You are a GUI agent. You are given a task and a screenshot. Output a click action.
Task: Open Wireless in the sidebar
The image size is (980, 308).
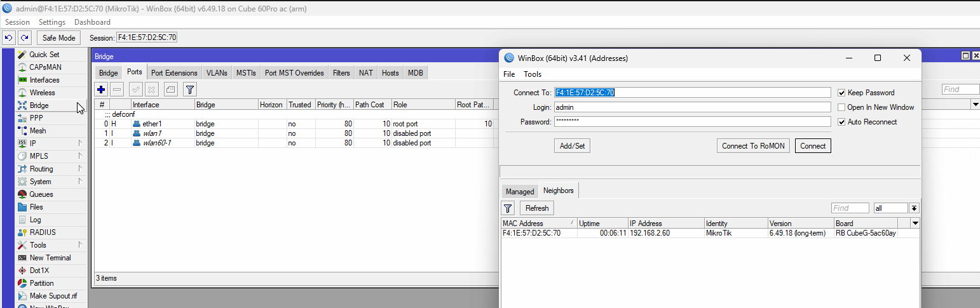point(42,93)
